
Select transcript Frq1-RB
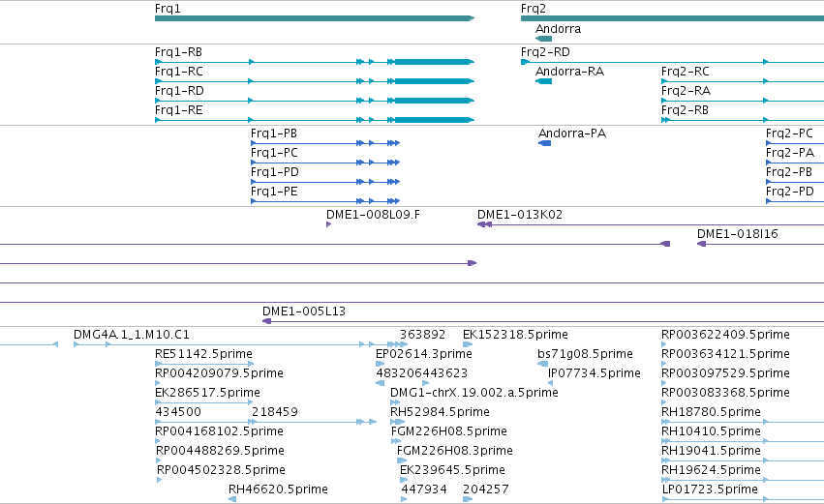[179, 52]
